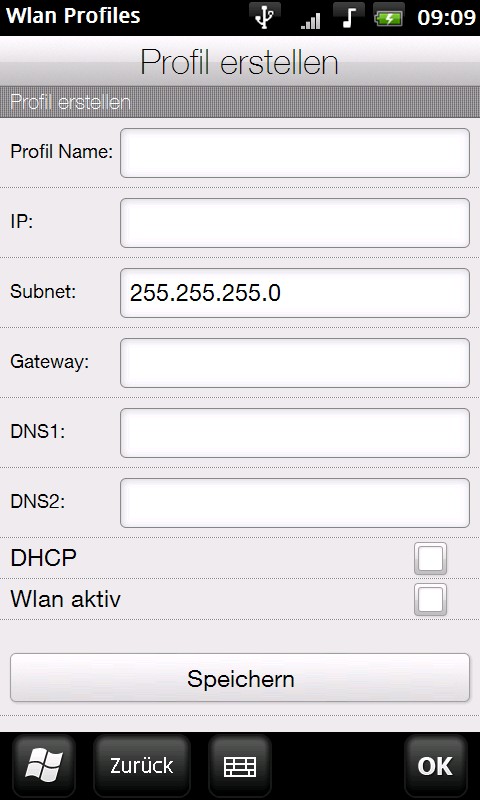Tap the gray Profil erstellen section header

(240, 102)
